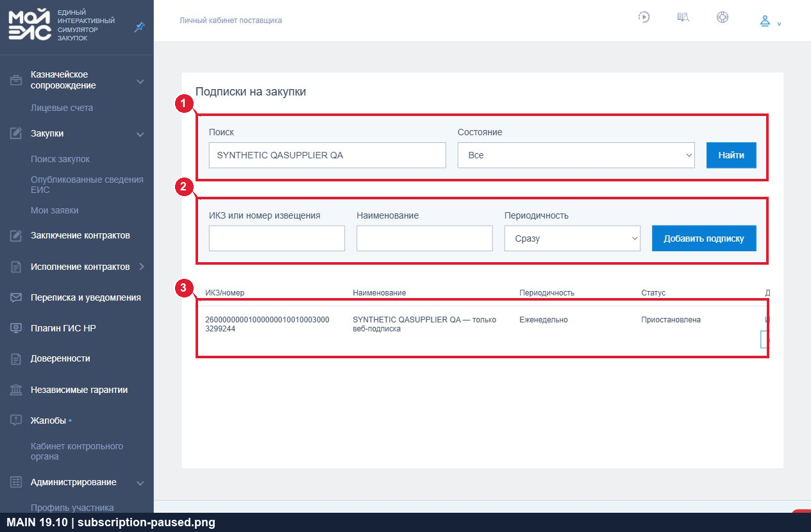
Task: Click the Найти button
Action: (x=731, y=155)
